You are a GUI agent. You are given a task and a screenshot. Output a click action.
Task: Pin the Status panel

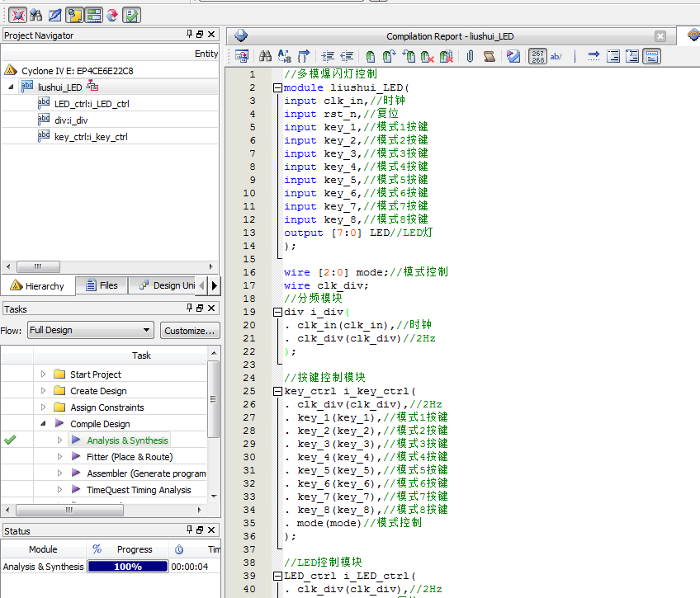(x=190, y=530)
